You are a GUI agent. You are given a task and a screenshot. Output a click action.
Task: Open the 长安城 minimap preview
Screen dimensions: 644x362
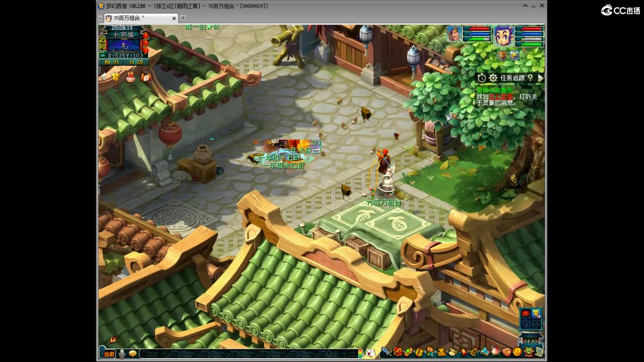coord(124,45)
